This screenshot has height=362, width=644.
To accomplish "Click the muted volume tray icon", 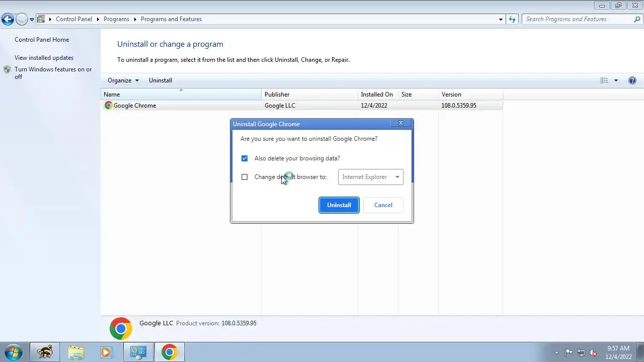I will click(593, 352).
